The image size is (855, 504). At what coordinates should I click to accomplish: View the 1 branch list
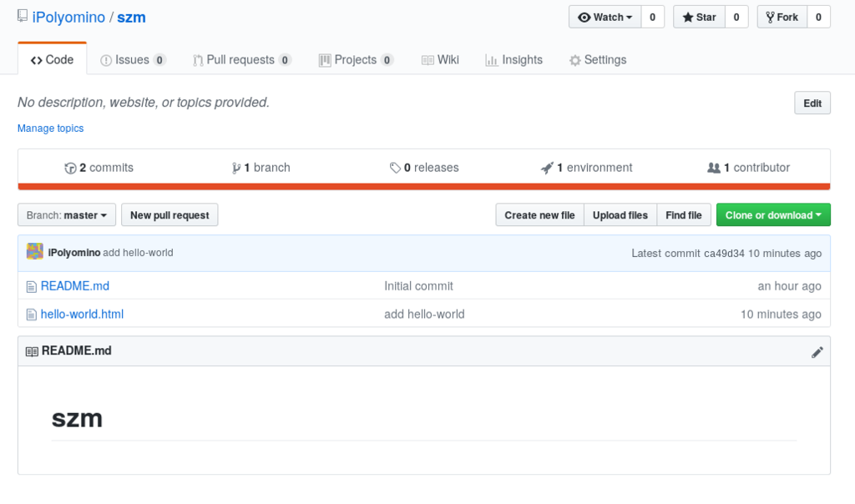point(261,167)
